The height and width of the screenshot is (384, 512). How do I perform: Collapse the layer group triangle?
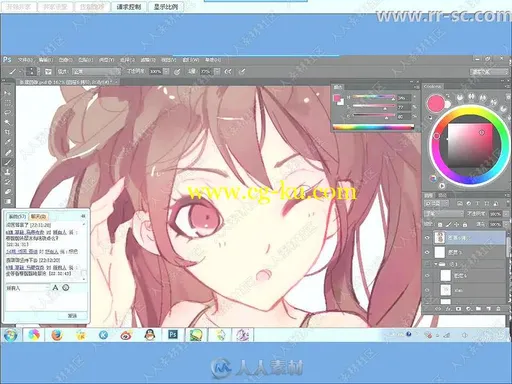coord(436,264)
